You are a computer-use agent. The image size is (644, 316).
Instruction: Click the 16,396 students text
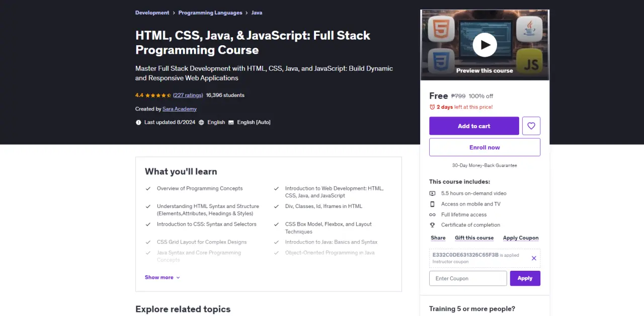225,95
